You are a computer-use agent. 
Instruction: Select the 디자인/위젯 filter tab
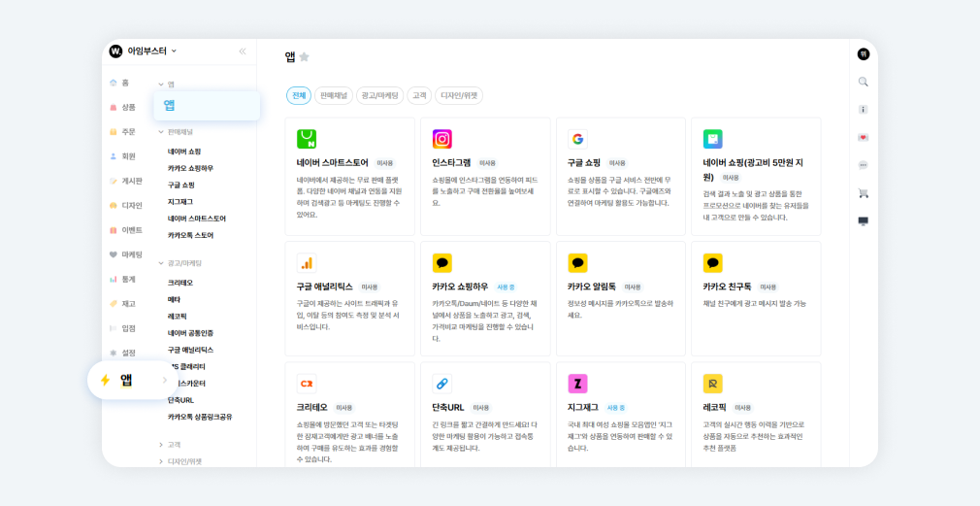coord(459,96)
